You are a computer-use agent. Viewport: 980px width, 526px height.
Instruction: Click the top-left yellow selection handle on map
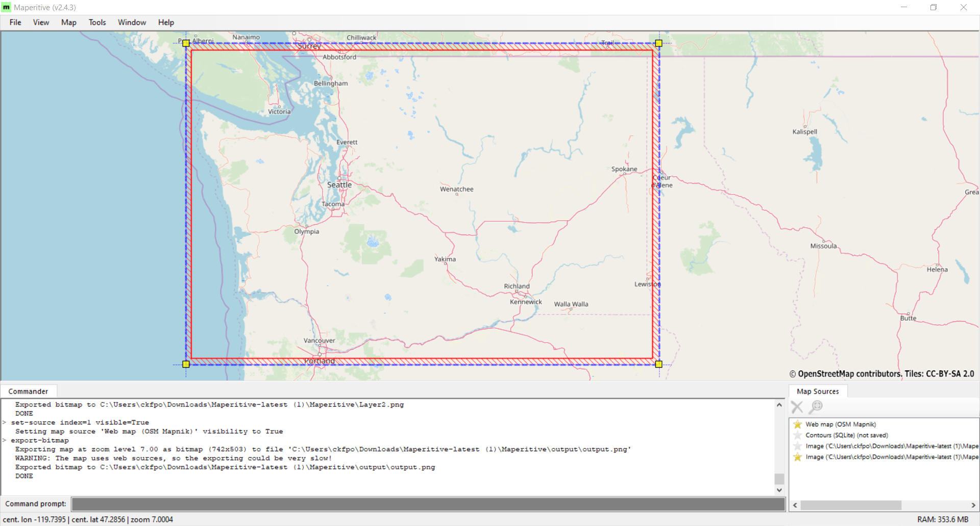click(186, 43)
